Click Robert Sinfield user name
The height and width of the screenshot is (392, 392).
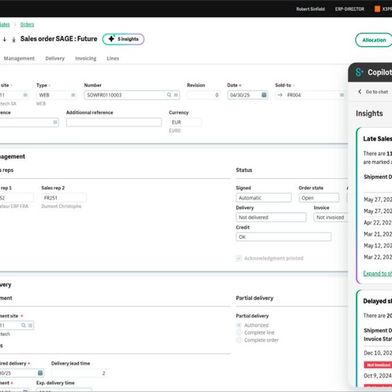pos(310,9)
